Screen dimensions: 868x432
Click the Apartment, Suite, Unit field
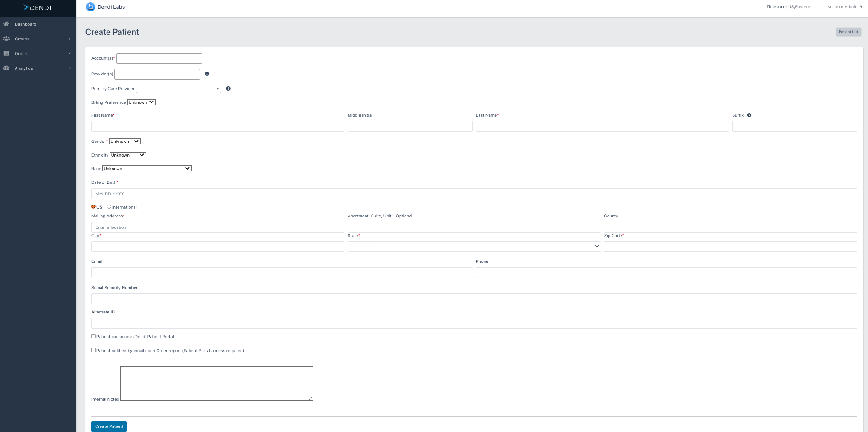click(474, 227)
